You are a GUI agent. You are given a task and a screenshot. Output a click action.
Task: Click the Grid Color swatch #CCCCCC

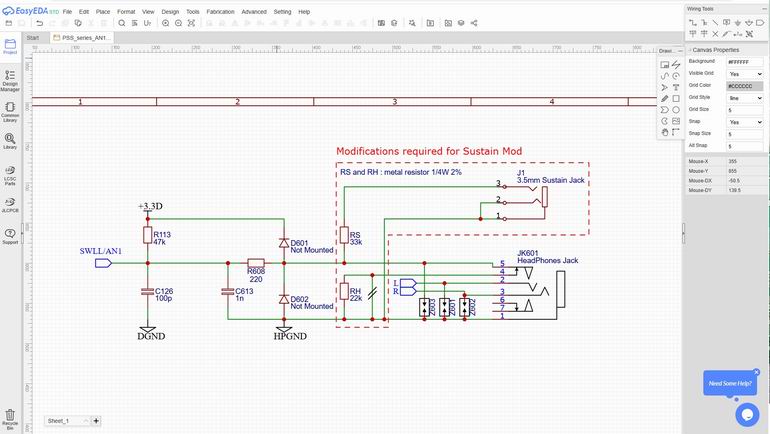click(745, 86)
